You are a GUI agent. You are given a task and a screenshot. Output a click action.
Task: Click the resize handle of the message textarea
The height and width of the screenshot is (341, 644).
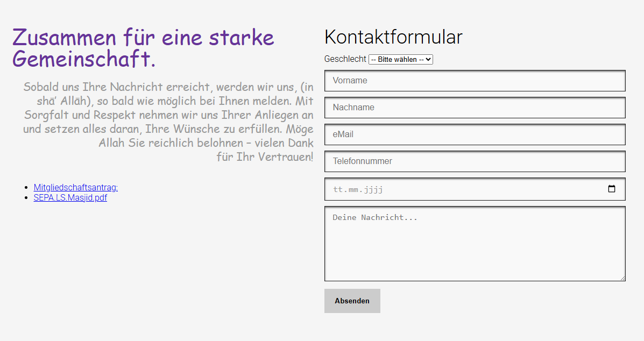(622, 278)
